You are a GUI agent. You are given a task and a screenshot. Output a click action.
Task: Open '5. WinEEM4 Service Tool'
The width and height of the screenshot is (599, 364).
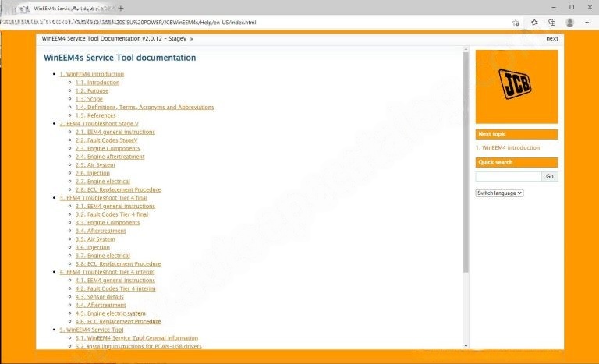coord(91,330)
